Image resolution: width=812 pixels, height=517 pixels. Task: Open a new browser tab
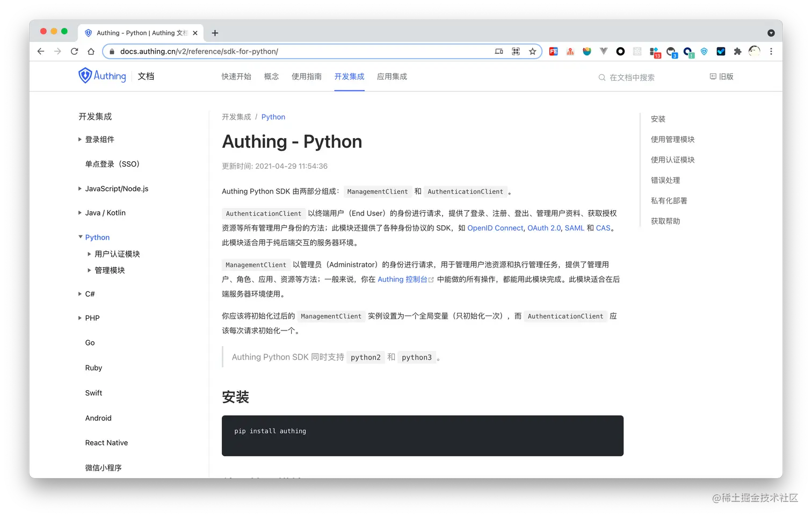pos(215,33)
